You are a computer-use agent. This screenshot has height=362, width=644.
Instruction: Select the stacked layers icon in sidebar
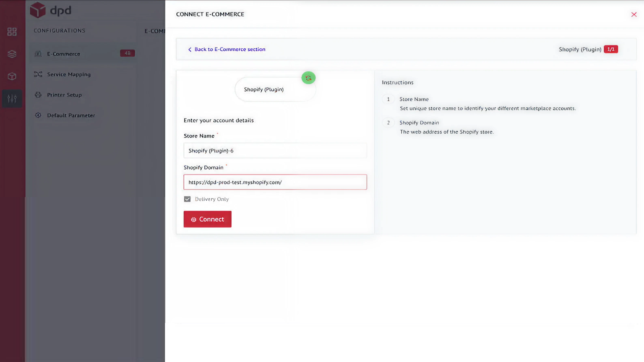pyautogui.click(x=12, y=53)
